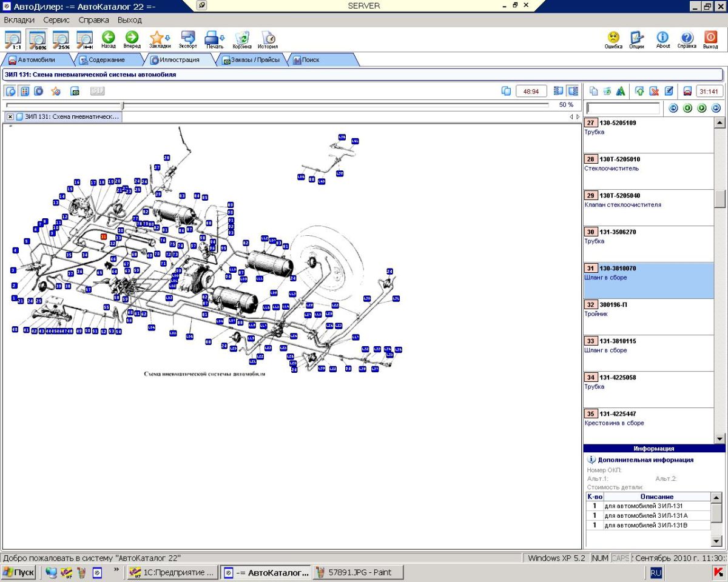Toggle list-right layout icon
The height and width of the screenshot is (582, 728).
[573, 91]
